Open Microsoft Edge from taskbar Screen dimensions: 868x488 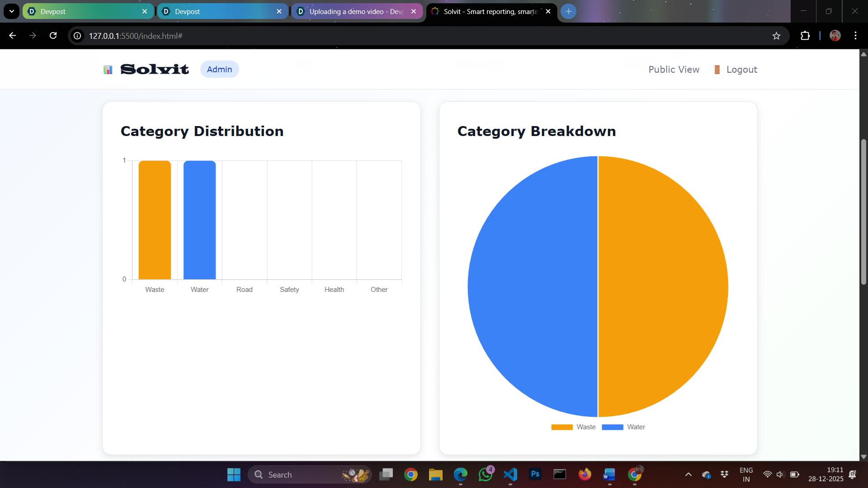pyautogui.click(x=461, y=474)
